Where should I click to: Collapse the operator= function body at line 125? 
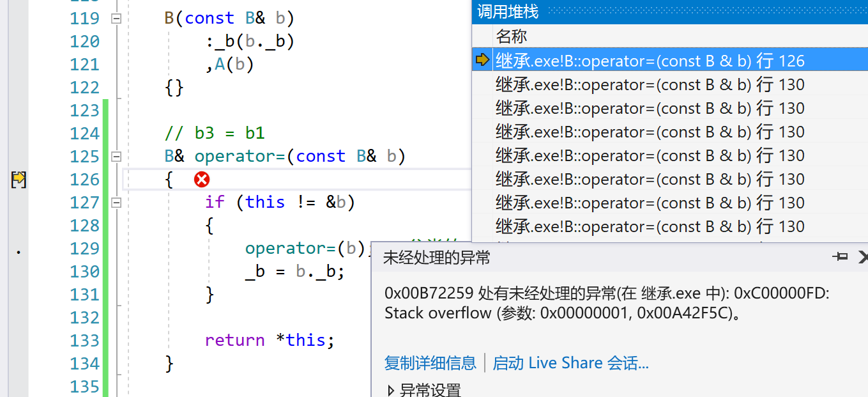click(x=115, y=156)
